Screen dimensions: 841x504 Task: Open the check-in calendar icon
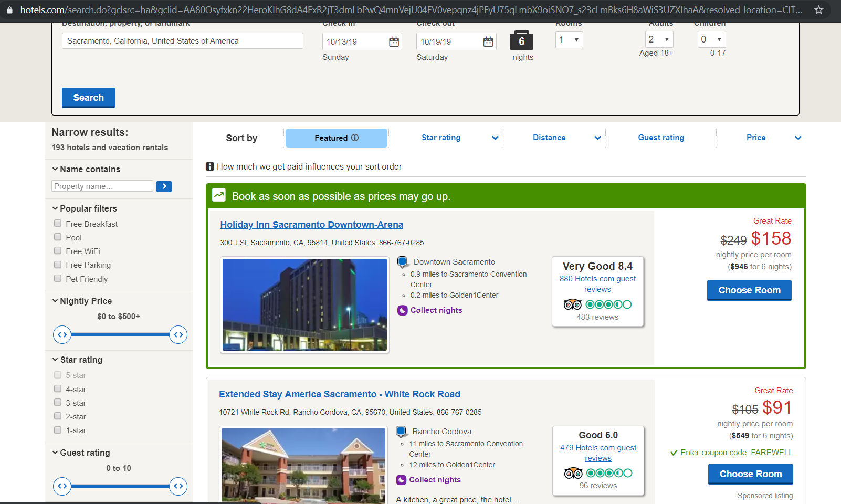click(x=394, y=41)
